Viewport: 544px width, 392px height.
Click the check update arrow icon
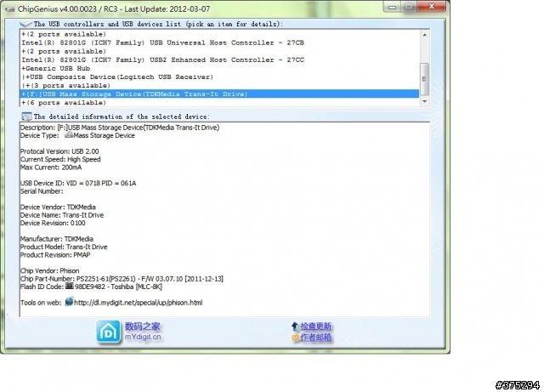tap(295, 326)
